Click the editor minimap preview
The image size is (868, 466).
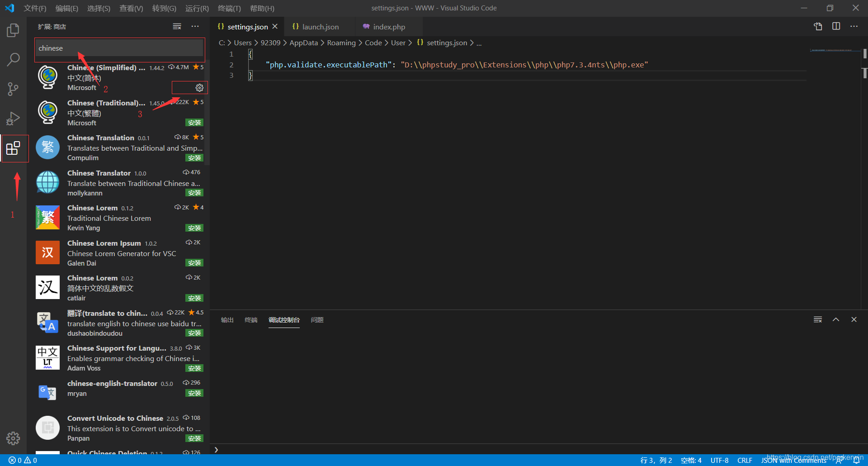click(x=835, y=50)
